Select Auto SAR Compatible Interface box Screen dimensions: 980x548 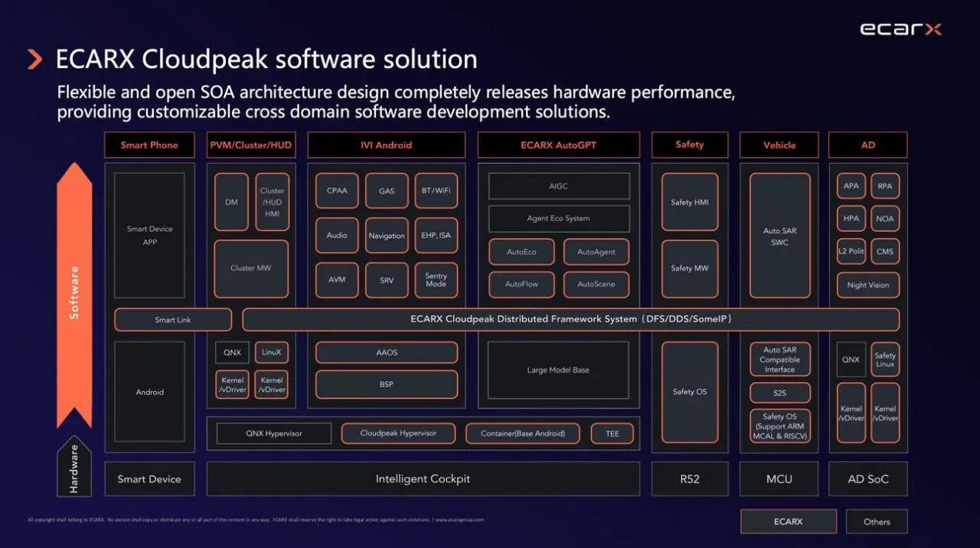(x=780, y=359)
